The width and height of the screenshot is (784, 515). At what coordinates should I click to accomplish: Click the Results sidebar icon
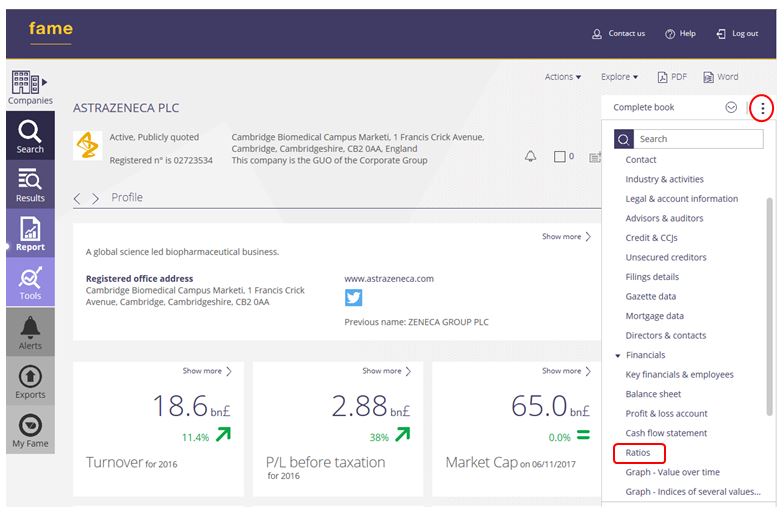tap(30, 186)
